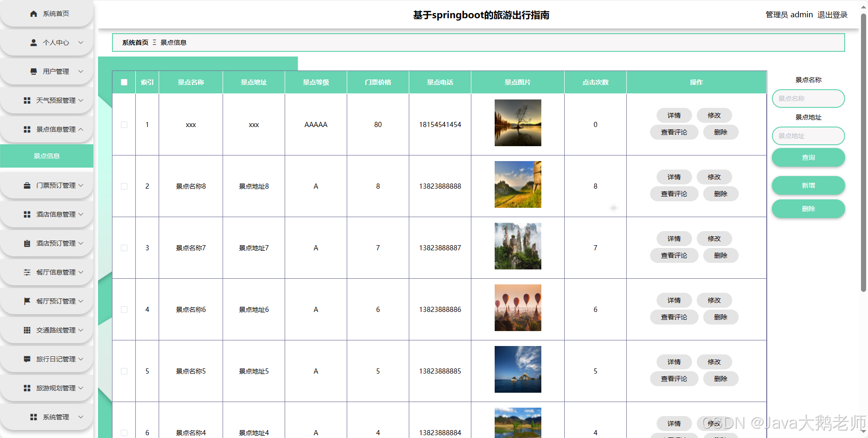Click the 查询 search button
868x438 pixels.
coord(808,157)
